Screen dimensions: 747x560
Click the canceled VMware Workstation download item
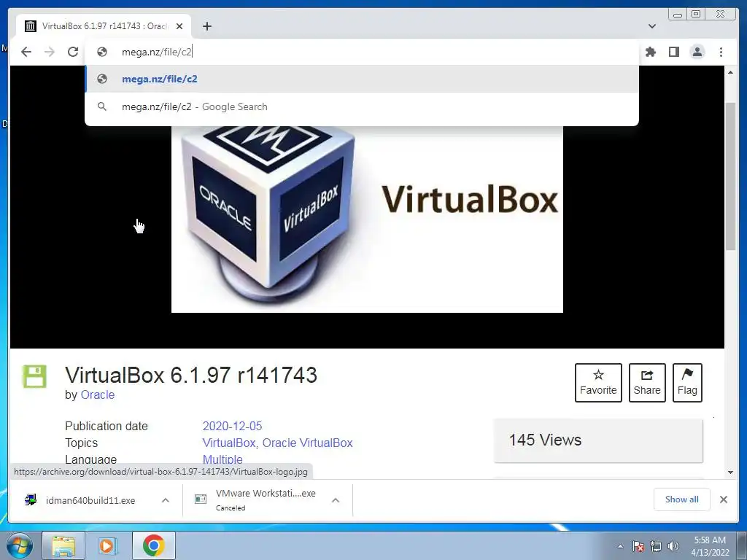[x=258, y=500]
